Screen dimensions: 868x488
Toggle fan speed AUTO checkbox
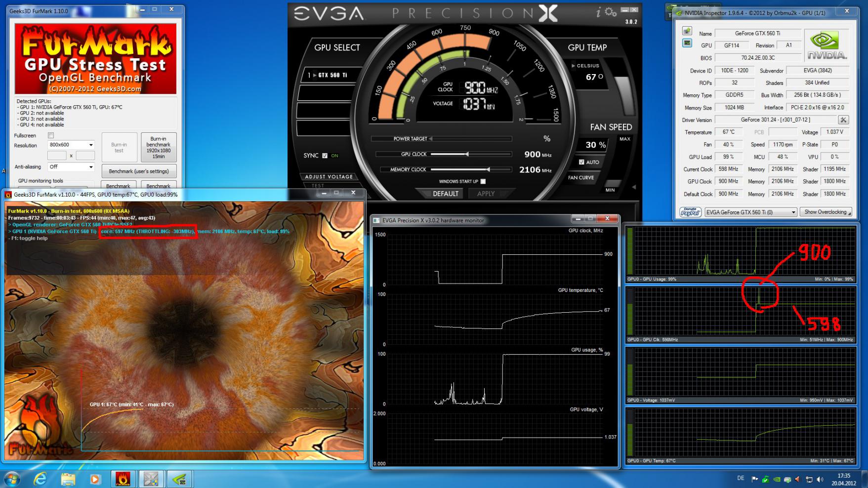pyautogui.click(x=581, y=162)
